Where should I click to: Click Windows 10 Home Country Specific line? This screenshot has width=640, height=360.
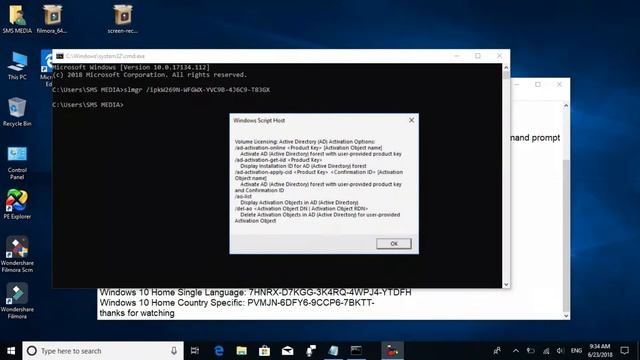237,303
